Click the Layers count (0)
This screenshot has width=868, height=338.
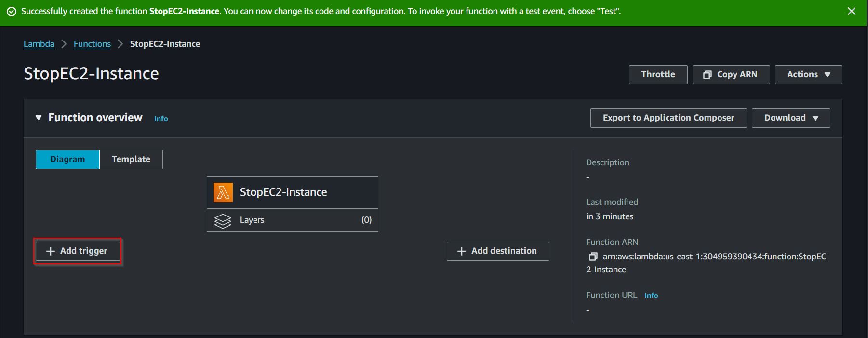pos(366,220)
